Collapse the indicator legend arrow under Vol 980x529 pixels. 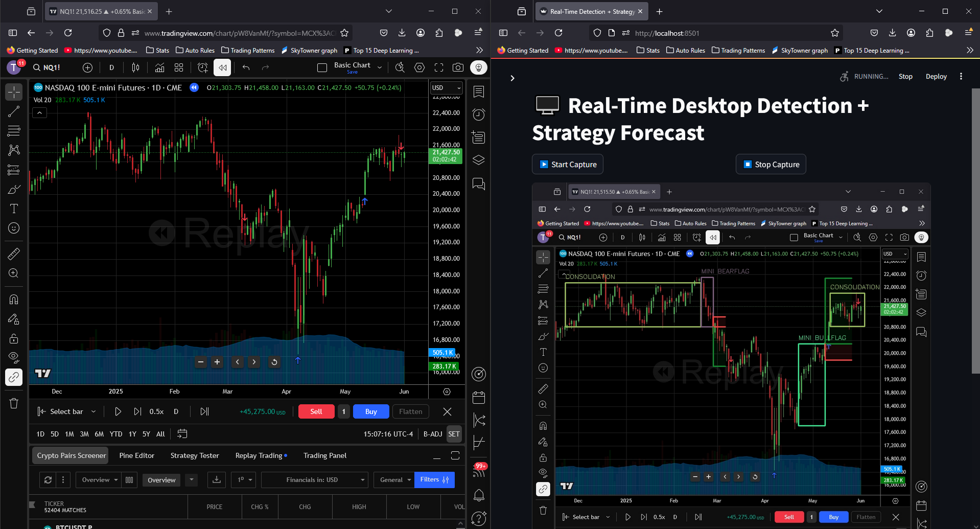(x=39, y=113)
